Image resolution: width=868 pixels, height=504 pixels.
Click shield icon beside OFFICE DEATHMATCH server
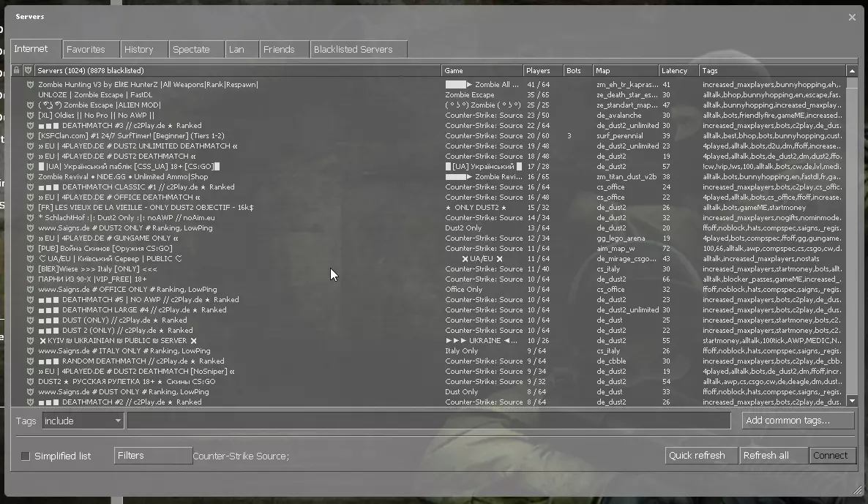[x=31, y=197]
